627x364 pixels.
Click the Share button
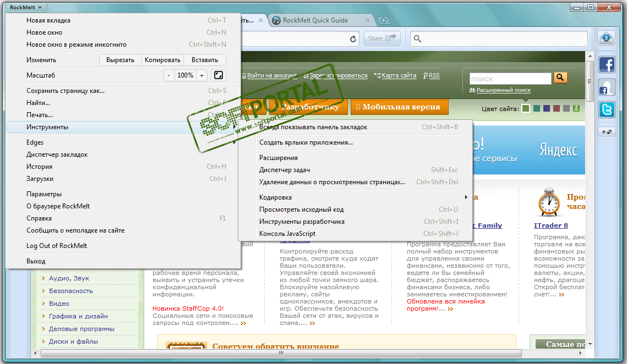382,38
